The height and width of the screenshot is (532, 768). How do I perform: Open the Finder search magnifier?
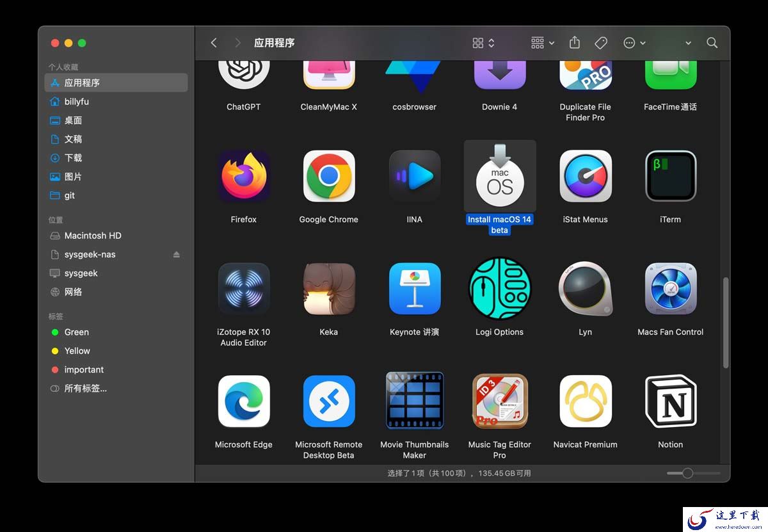[x=712, y=43]
